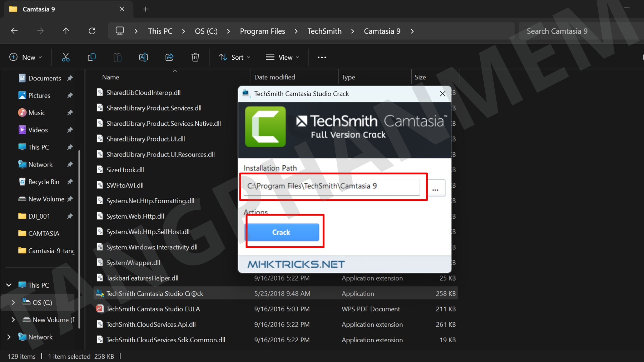
Task: Open Recycle Bin in the sidebar
Action: coord(44,182)
